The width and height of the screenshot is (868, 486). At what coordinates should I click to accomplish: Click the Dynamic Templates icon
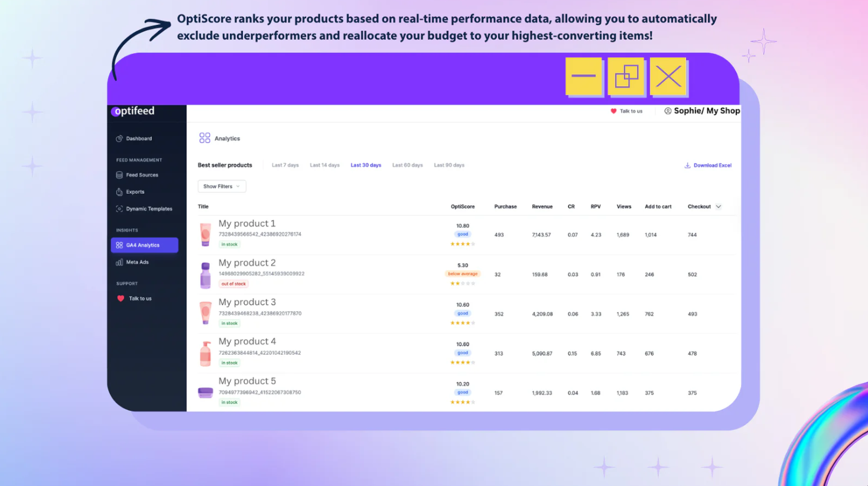coord(119,209)
